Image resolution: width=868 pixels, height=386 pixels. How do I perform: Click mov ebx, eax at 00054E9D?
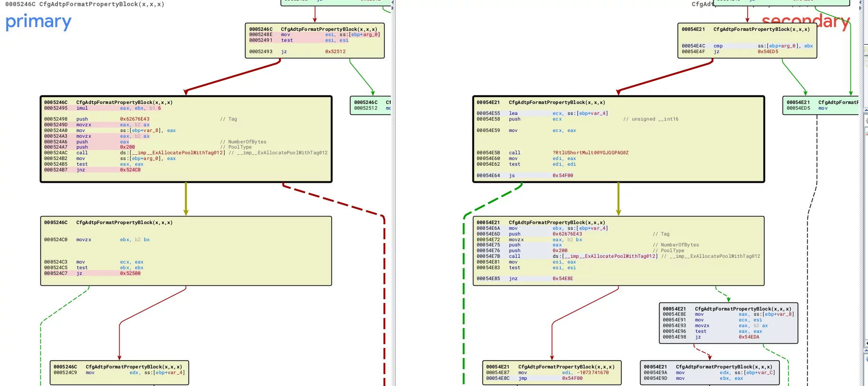[694, 378]
